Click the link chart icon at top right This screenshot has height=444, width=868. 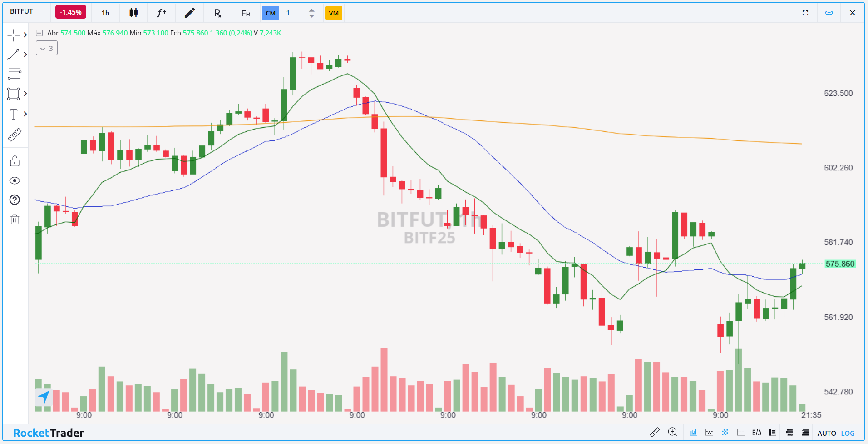coord(829,13)
